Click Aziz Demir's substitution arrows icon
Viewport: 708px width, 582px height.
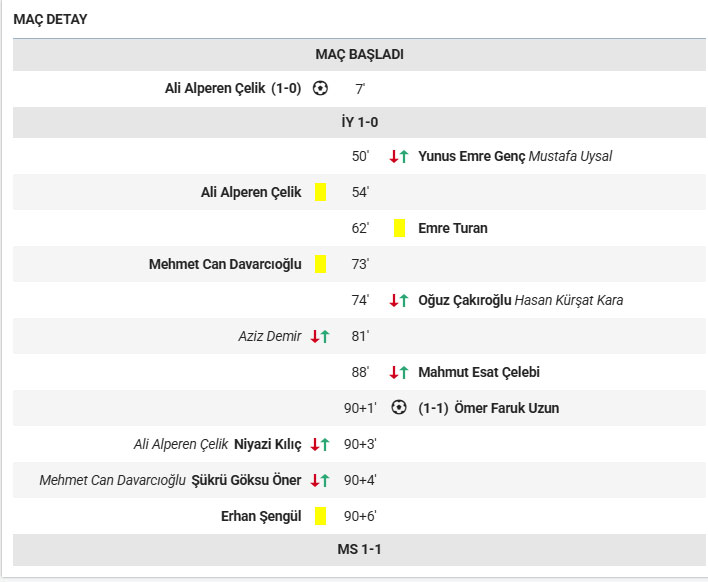click(320, 336)
